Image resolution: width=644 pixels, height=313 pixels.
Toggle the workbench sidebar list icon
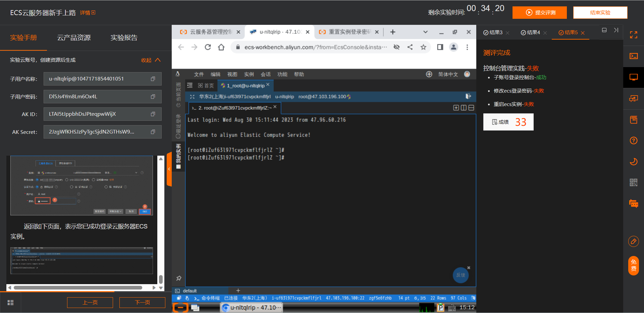(190, 85)
